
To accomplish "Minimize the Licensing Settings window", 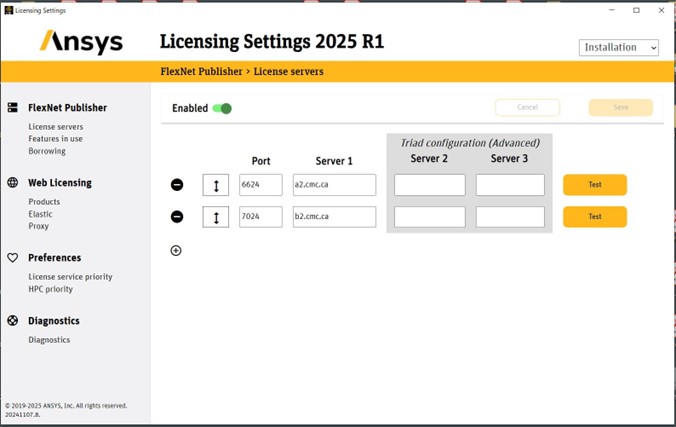I will coord(611,10).
